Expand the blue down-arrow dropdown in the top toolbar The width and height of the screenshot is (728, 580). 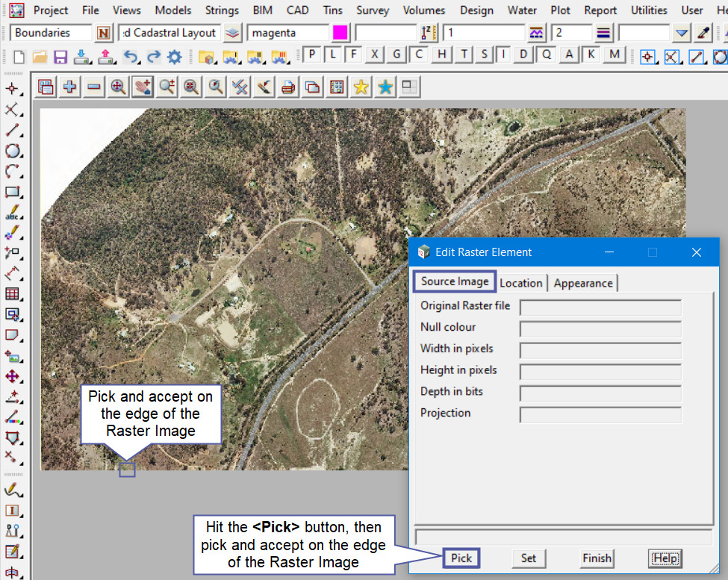681,33
